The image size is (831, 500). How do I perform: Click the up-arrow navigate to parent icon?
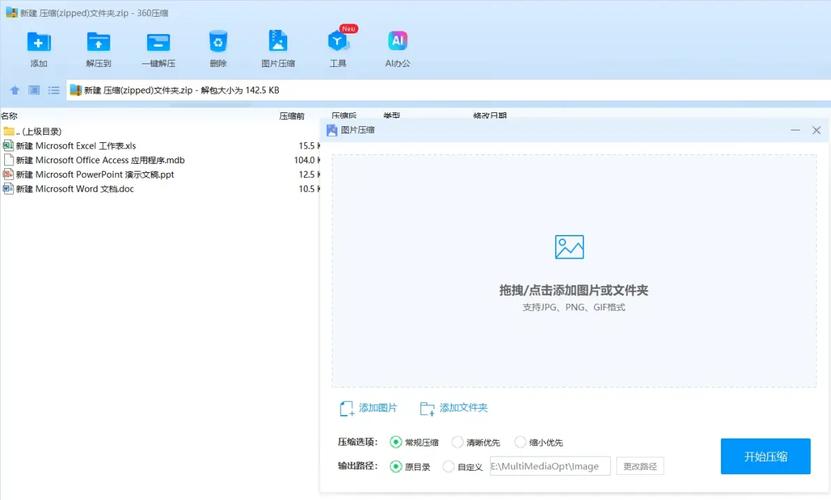pos(14,90)
